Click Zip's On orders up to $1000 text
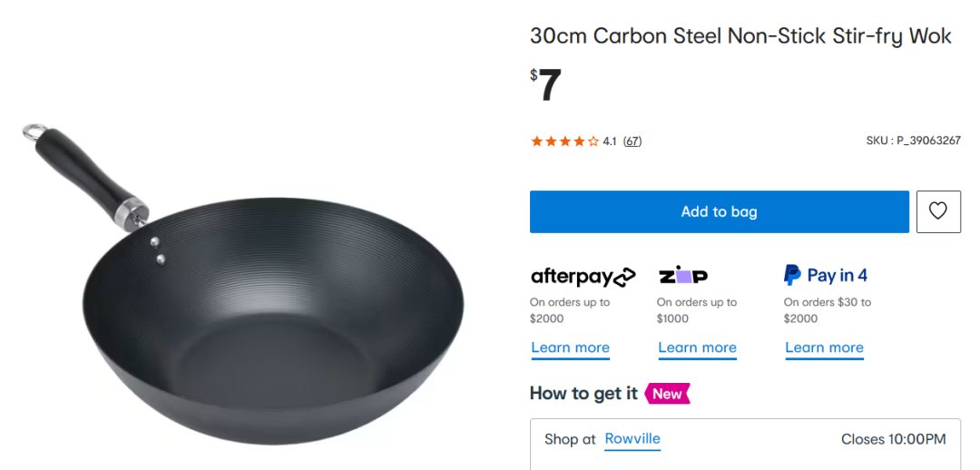The image size is (980, 470). (x=697, y=310)
